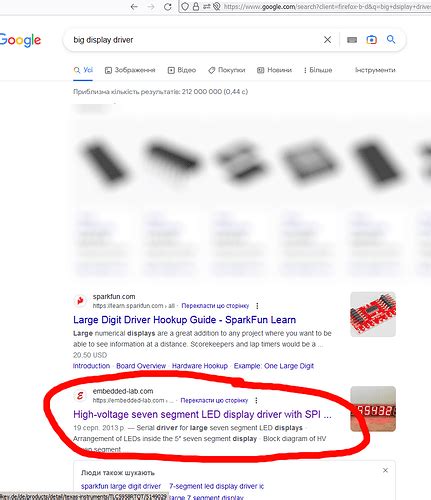Click the padlock site info icon
The image size is (431, 500).
pyautogui.click(x=196, y=6)
